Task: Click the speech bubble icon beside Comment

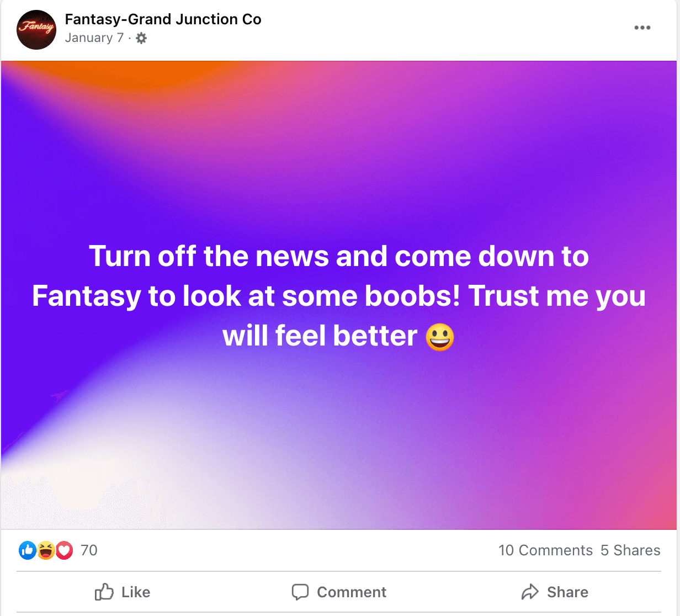Action: [x=300, y=592]
